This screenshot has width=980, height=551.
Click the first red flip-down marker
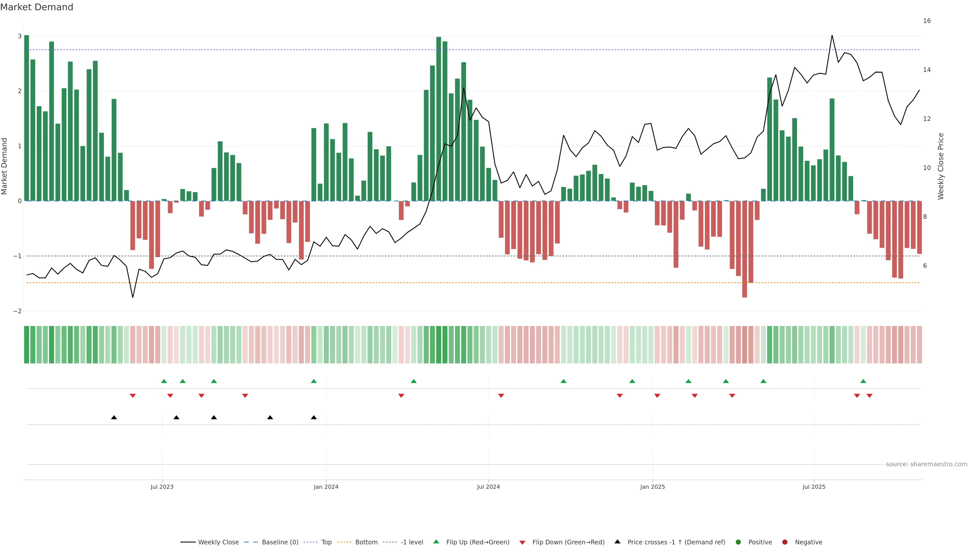[x=133, y=396]
